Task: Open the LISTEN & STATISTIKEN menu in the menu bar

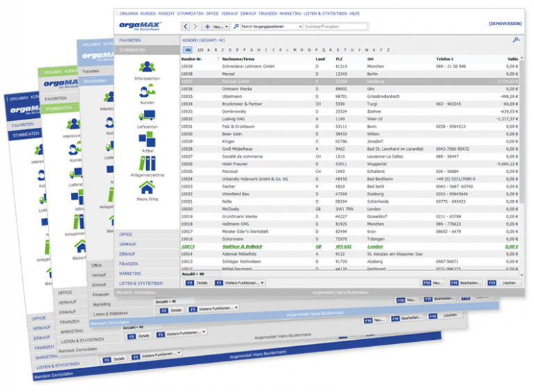Action: tap(325, 14)
